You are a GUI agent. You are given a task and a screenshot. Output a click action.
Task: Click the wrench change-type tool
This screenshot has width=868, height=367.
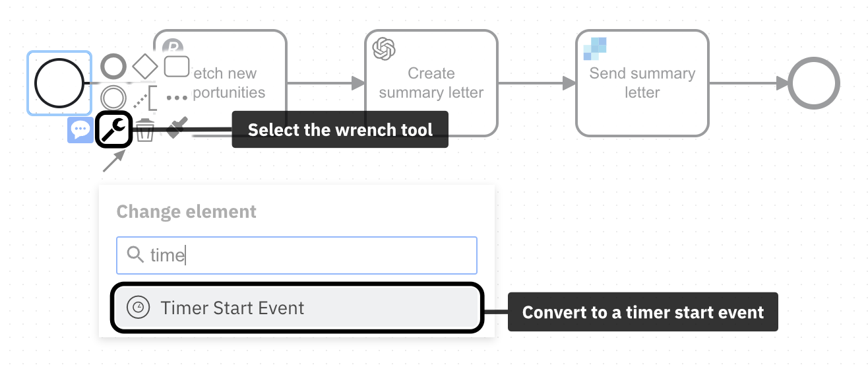tap(115, 130)
